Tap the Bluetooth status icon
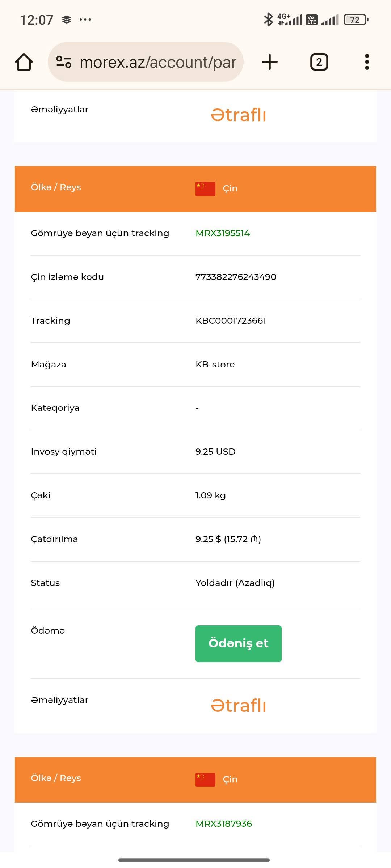The image size is (391, 868). pos(268,20)
